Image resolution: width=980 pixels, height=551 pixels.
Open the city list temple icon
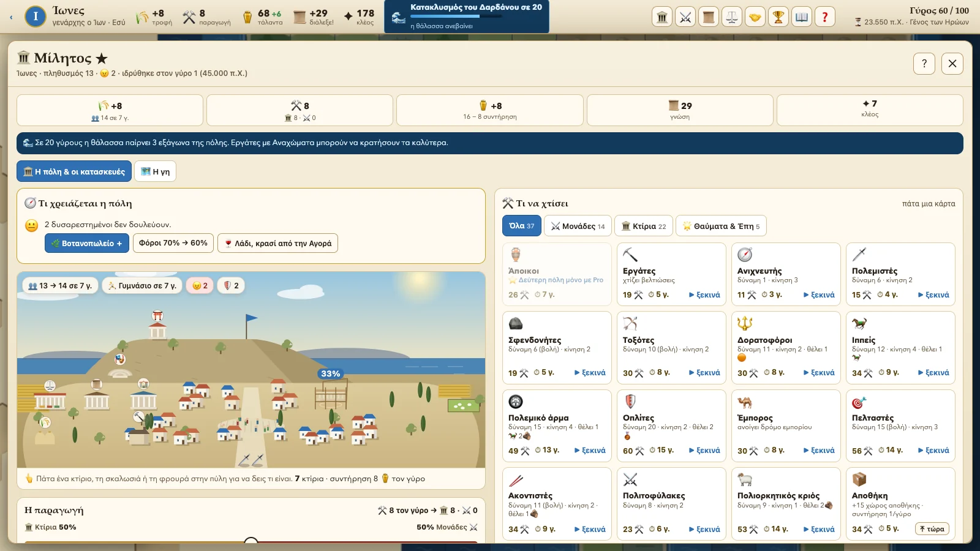(x=662, y=17)
